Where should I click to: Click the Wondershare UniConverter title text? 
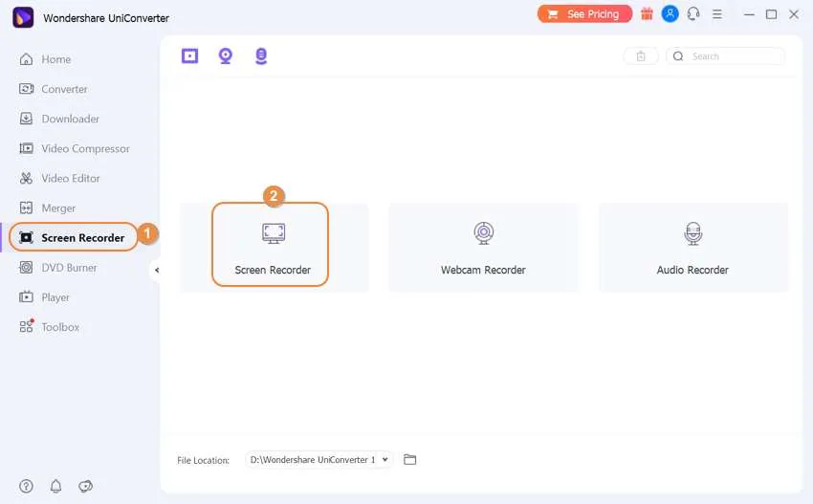106,18
